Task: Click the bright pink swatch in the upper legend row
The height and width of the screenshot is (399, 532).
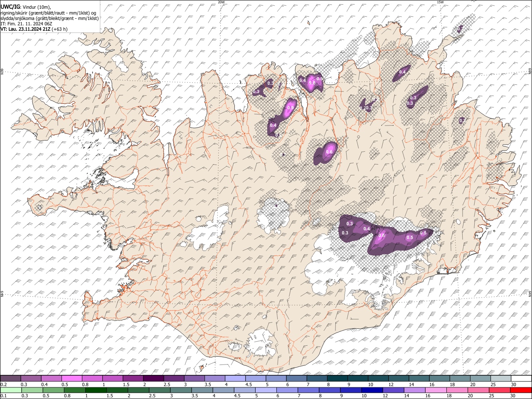Action: [x=72, y=378]
